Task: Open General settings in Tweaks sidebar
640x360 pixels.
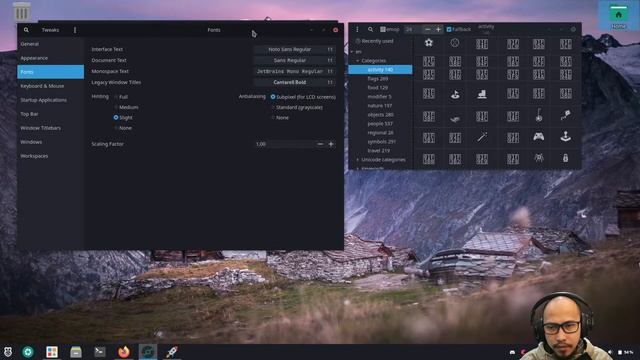Action: pyautogui.click(x=50, y=44)
